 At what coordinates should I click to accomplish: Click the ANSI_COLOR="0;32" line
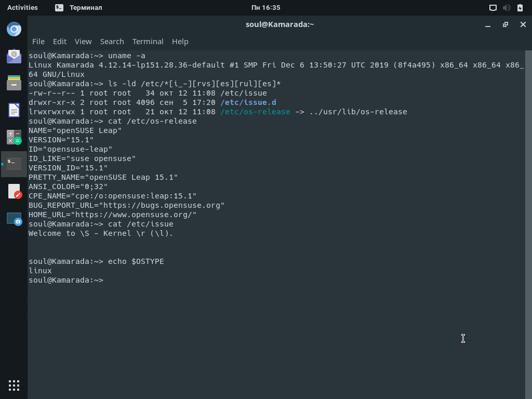(68, 187)
